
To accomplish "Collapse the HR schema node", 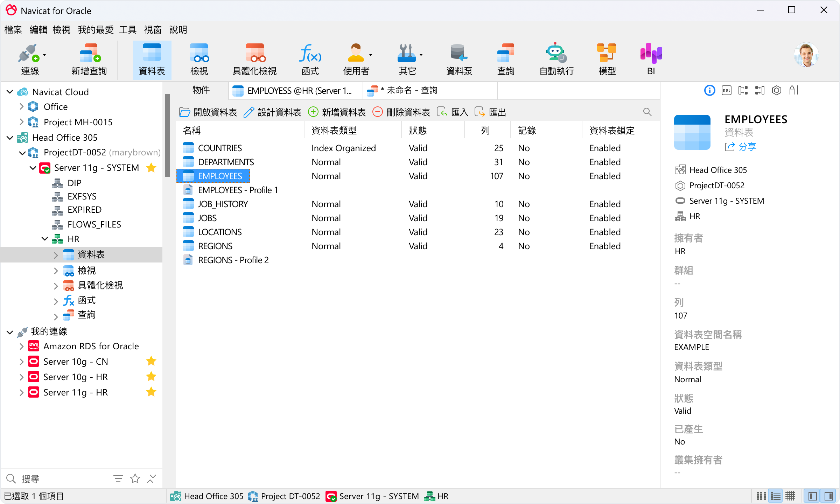I will point(44,239).
